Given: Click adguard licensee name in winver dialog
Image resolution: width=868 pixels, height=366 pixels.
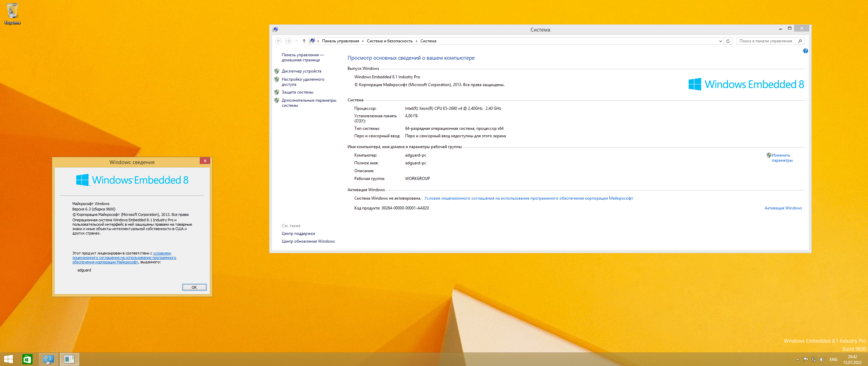Looking at the screenshot, I should pyautogui.click(x=84, y=270).
